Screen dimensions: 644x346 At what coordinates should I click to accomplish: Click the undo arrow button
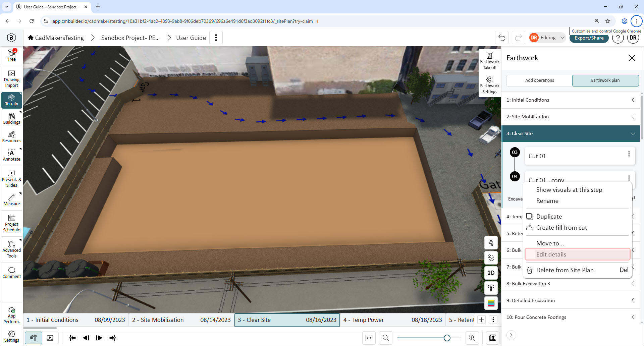click(x=502, y=38)
